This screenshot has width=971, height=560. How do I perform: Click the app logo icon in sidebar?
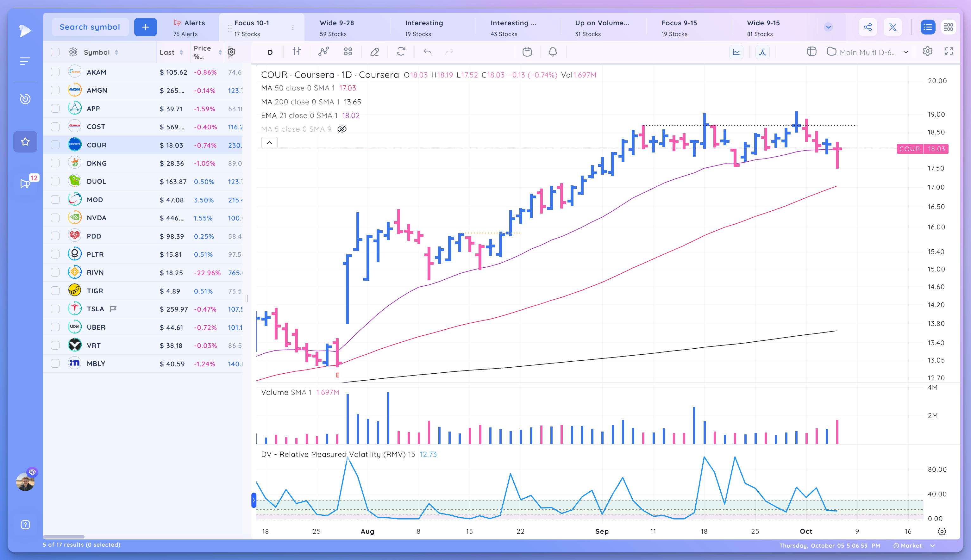tap(25, 31)
